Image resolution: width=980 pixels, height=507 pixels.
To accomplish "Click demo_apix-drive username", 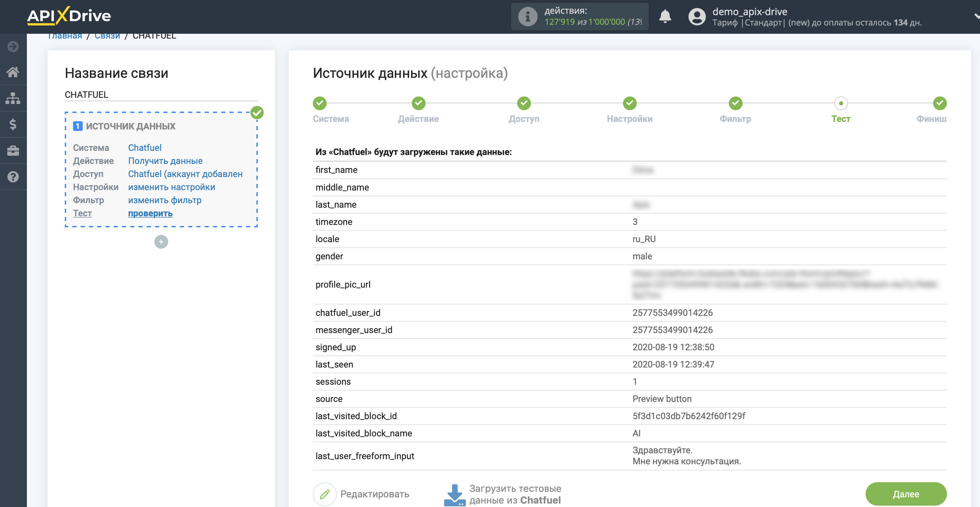I will [x=749, y=11].
